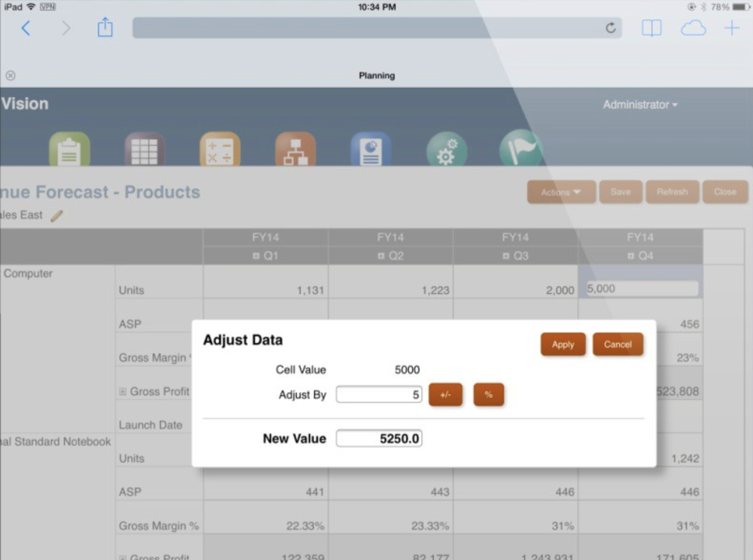Click the Save button
This screenshot has width=753, height=560.
pos(621,191)
